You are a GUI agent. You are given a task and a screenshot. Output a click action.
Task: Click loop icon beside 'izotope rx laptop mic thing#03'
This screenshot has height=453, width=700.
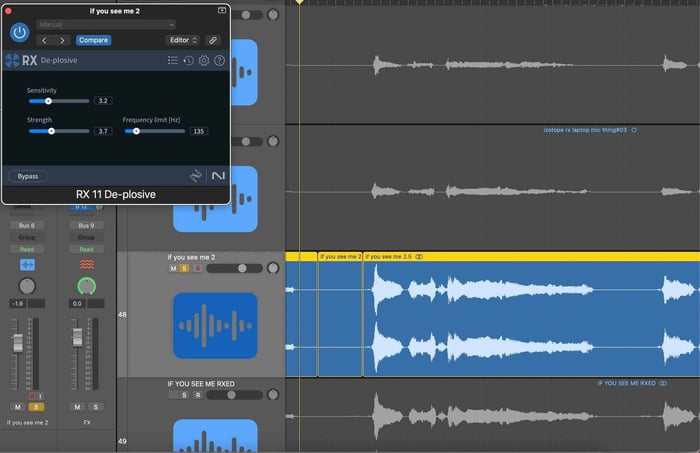pyautogui.click(x=634, y=130)
